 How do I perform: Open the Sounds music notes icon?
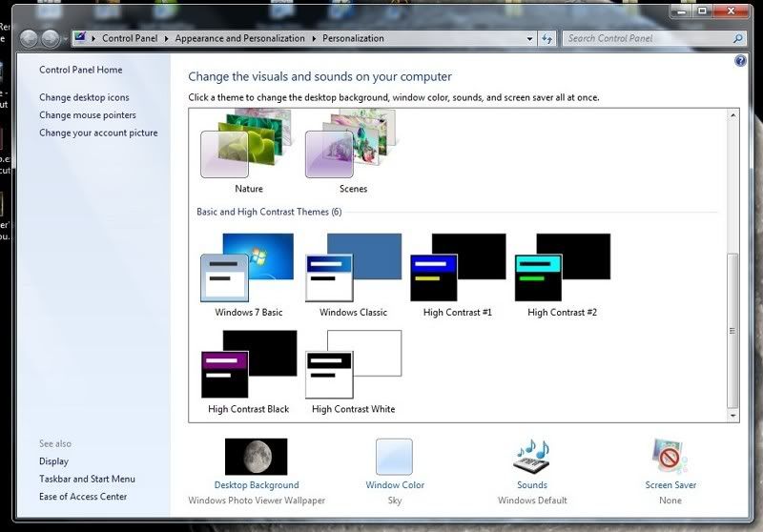[x=531, y=456]
